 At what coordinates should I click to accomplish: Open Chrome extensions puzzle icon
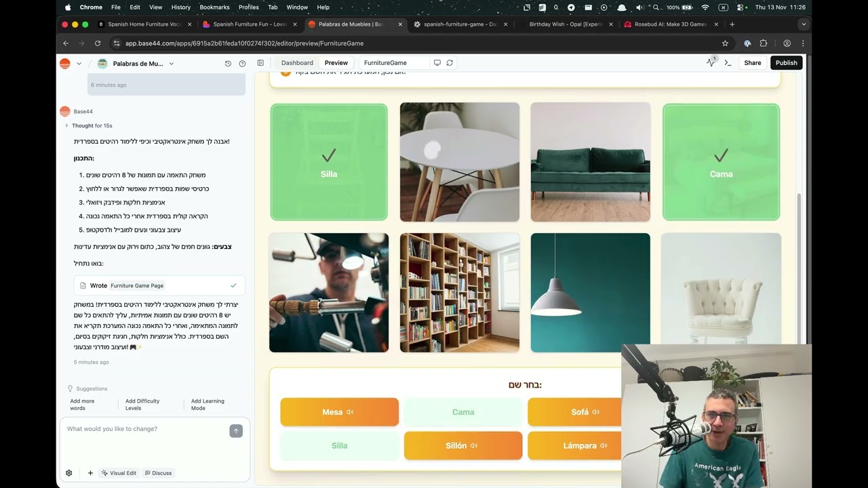[764, 43]
